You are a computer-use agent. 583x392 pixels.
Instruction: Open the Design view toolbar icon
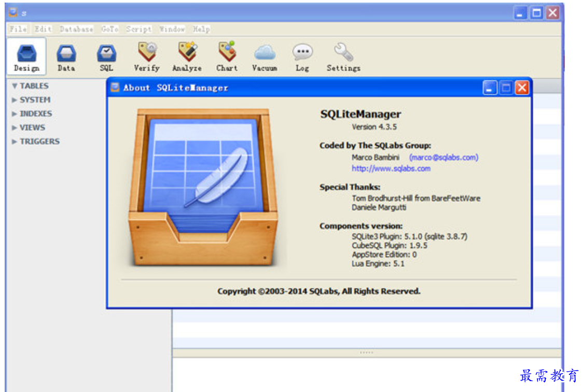(26, 57)
